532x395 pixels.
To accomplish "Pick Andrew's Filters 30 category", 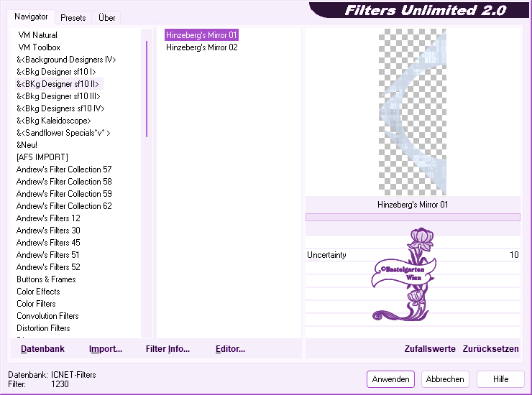I will pos(48,231).
